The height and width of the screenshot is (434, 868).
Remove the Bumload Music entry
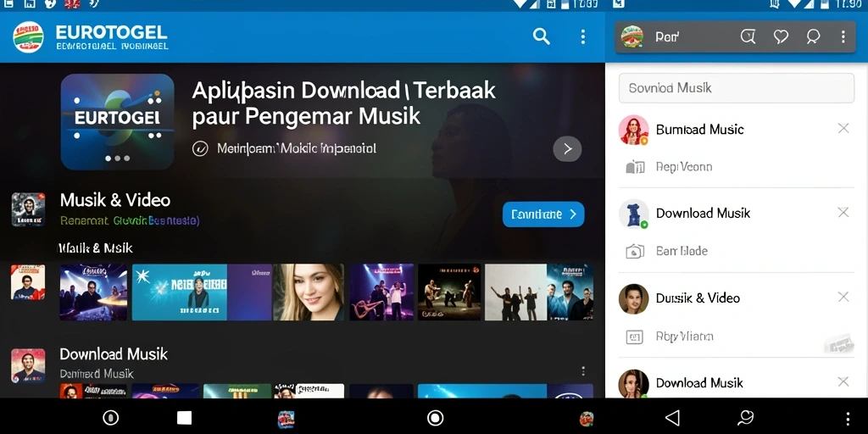(843, 129)
